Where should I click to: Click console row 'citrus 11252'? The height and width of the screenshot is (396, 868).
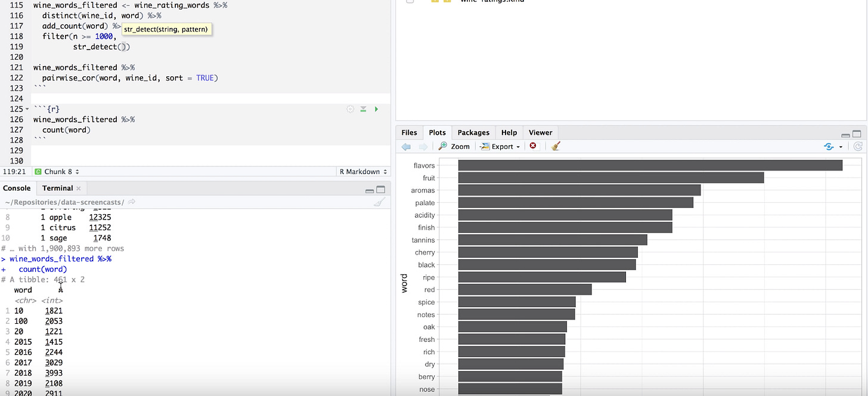58,227
